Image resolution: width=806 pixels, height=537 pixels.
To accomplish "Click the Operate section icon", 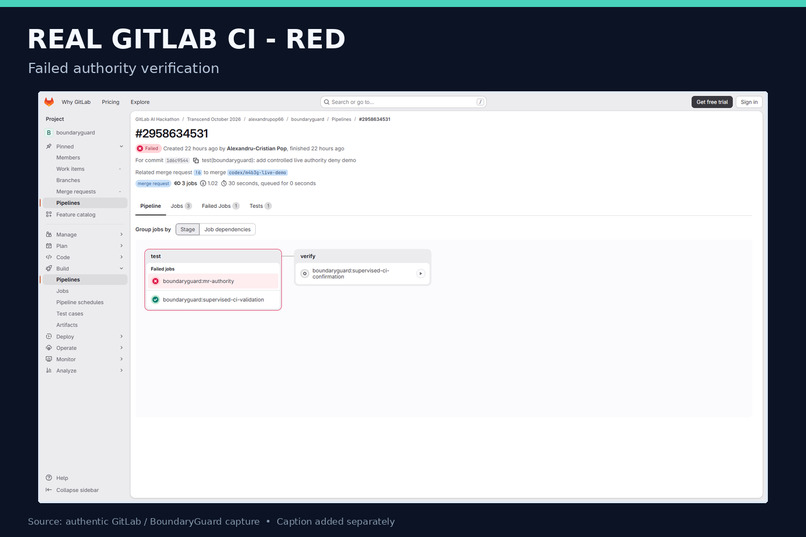I will [x=49, y=348].
